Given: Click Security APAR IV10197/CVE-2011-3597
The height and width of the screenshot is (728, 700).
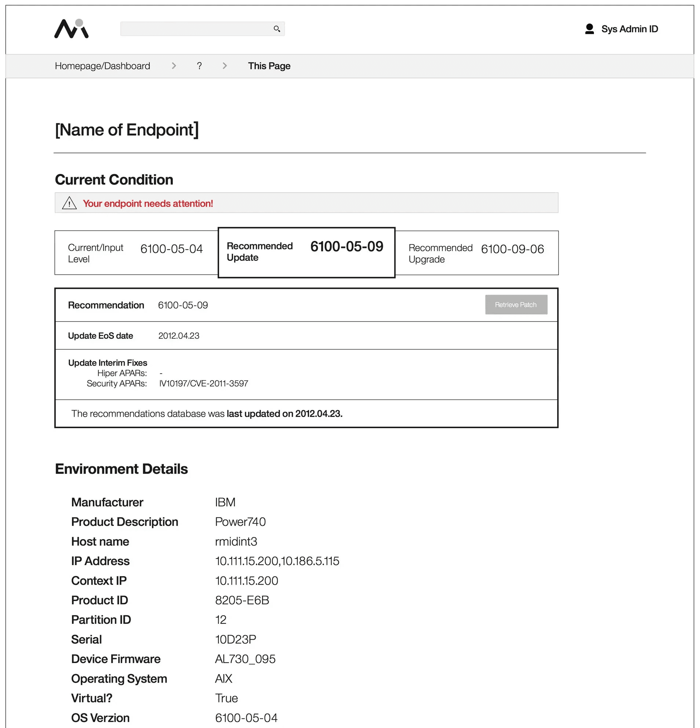Looking at the screenshot, I should click(204, 383).
